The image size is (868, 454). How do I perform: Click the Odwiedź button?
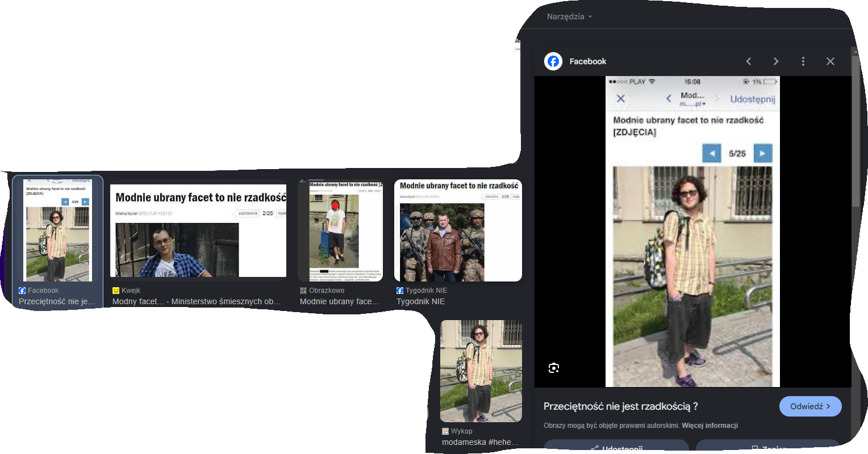coord(811,406)
